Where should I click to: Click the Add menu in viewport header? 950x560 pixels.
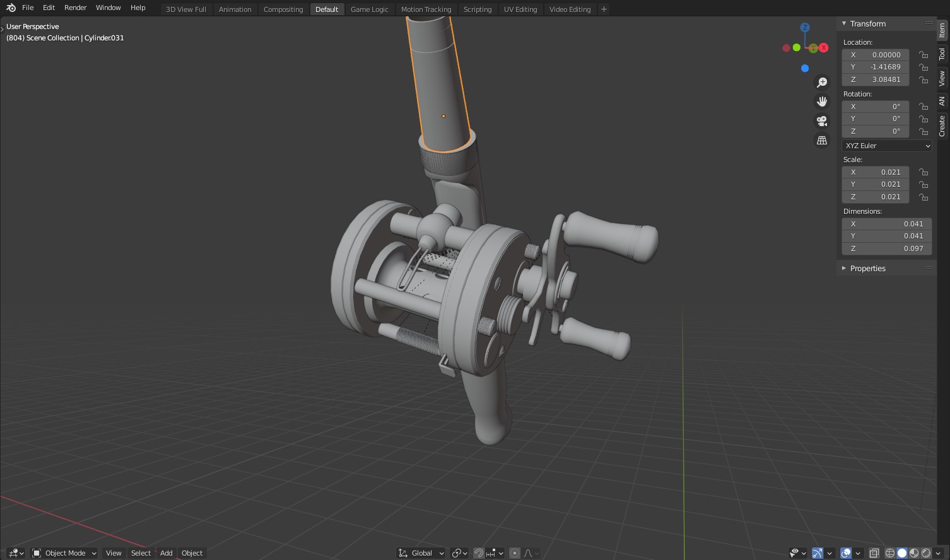click(x=166, y=553)
